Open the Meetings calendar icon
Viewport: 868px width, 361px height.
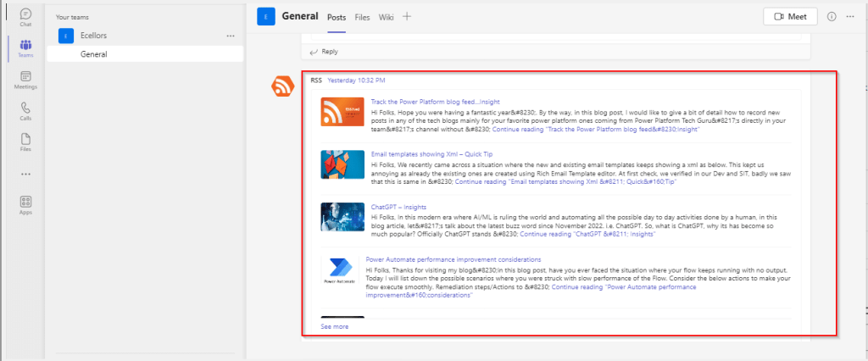coord(25,80)
